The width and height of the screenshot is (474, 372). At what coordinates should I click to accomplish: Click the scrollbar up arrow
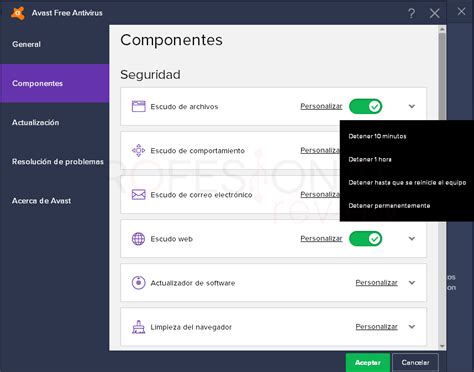442,29
